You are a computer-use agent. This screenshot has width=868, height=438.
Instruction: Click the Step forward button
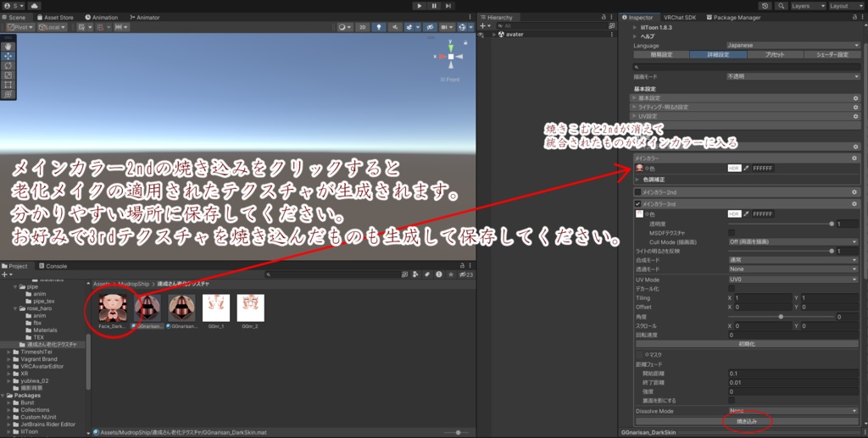click(448, 6)
